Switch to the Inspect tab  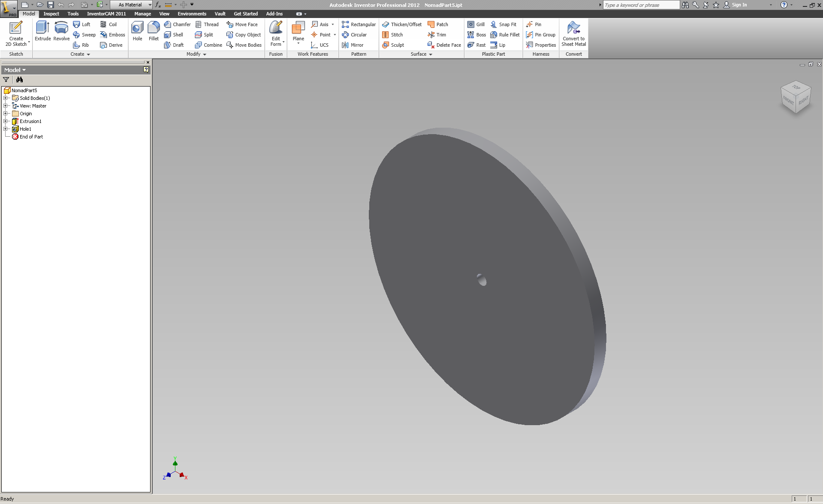[x=51, y=14]
